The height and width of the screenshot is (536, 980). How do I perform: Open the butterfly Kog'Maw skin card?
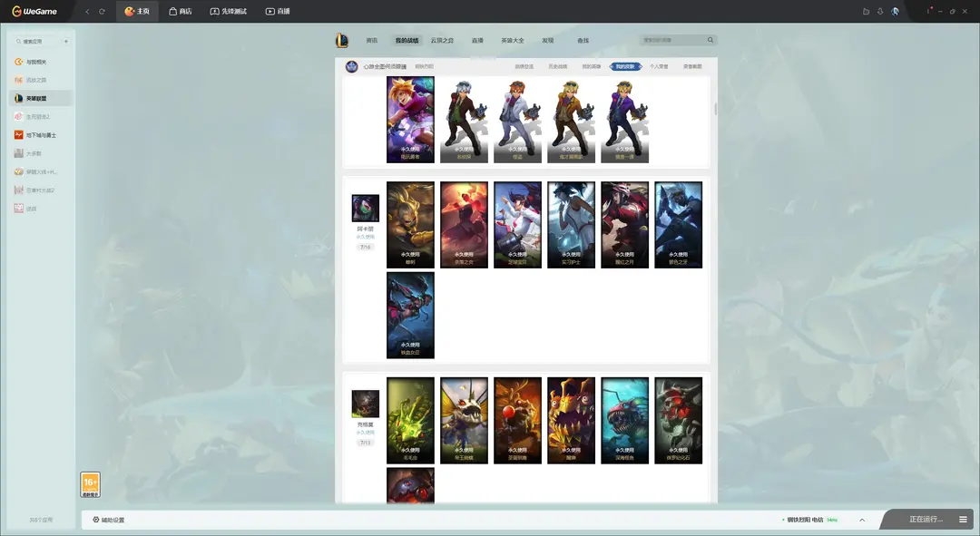click(x=464, y=421)
